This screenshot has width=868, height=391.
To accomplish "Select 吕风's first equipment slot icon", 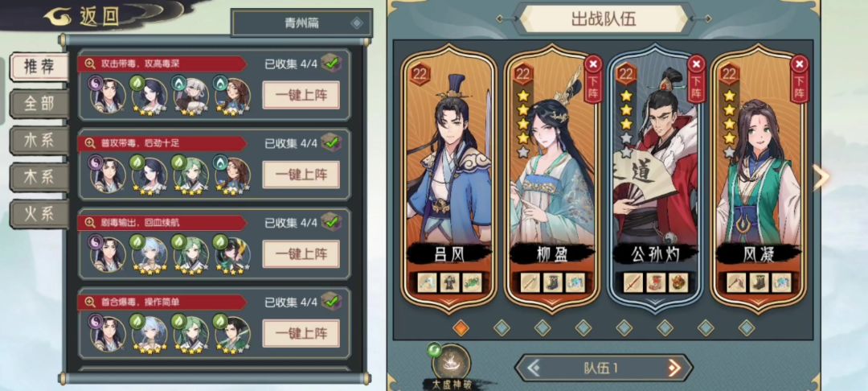I will click(x=428, y=282).
